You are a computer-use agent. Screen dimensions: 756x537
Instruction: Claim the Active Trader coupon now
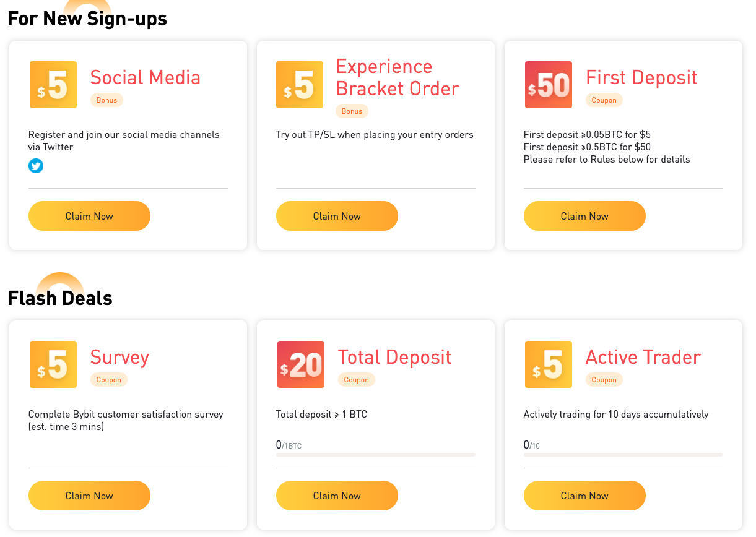point(584,496)
